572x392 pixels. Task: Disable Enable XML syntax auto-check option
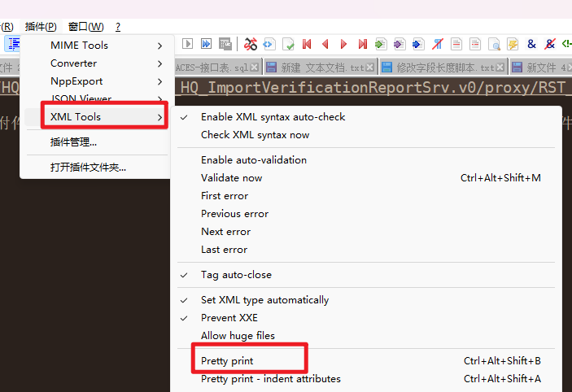[x=273, y=117]
